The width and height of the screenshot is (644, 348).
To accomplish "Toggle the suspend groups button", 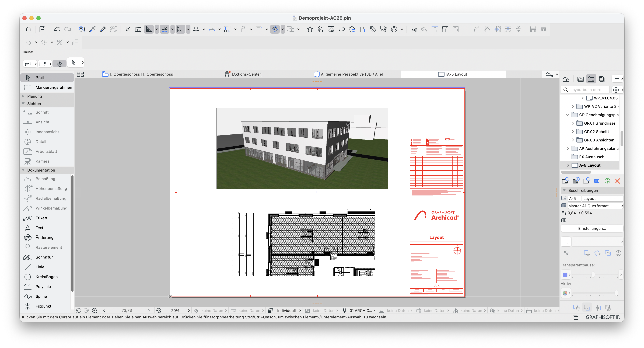I will click(290, 29).
